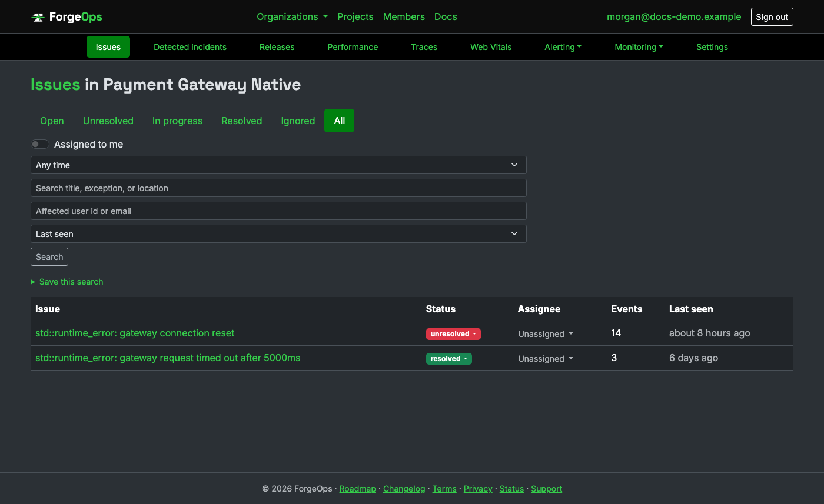Open the Last seen sort selector
This screenshot has height=504, width=824.
tap(278, 234)
